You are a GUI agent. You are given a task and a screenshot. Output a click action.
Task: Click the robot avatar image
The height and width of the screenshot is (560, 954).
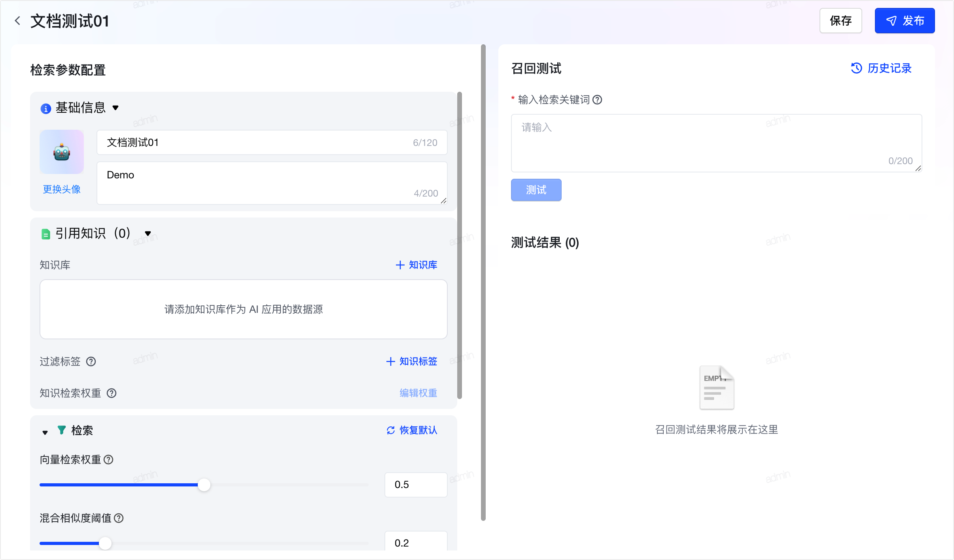coord(62,152)
